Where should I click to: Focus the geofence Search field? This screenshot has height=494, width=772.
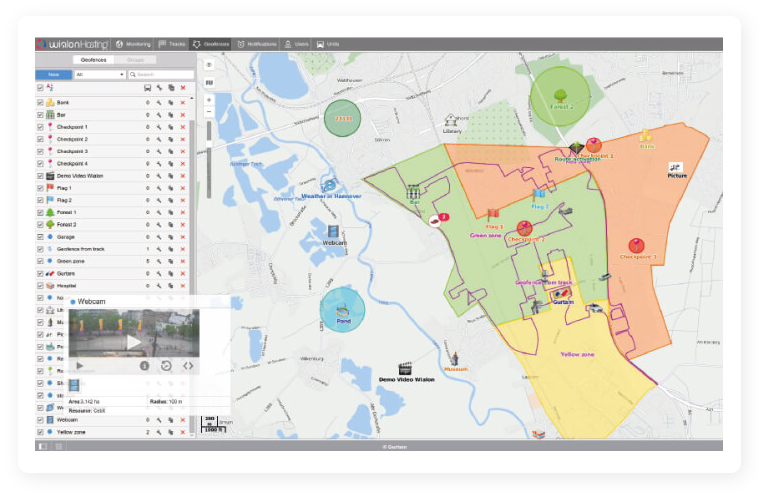[161, 74]
